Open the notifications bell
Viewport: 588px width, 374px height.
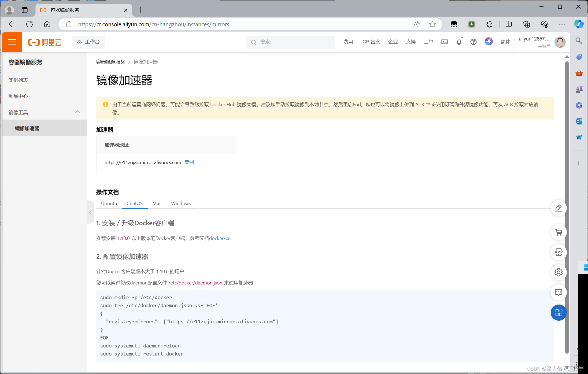(459, 42)
